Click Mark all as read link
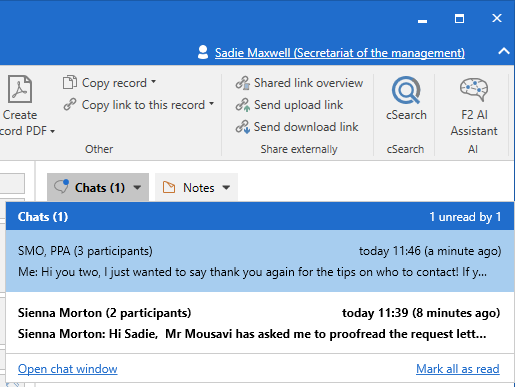This screenshot has height=387, width=515. 458,369
